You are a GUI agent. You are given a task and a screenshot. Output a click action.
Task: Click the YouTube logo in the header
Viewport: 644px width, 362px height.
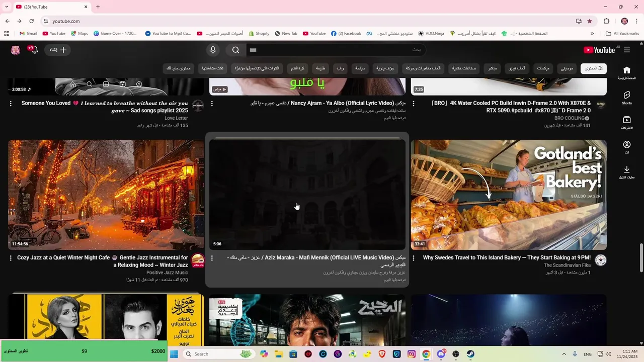point(599,50)
